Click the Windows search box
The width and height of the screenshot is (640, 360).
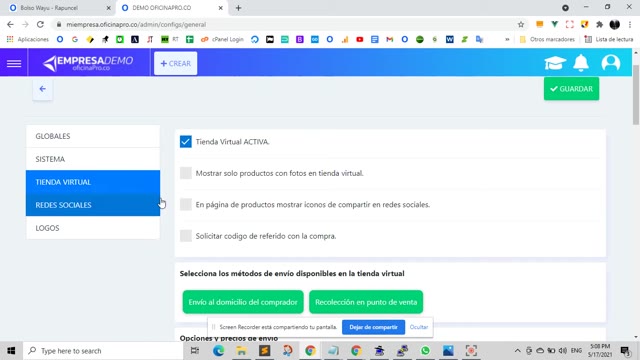(x=103, y=351)
